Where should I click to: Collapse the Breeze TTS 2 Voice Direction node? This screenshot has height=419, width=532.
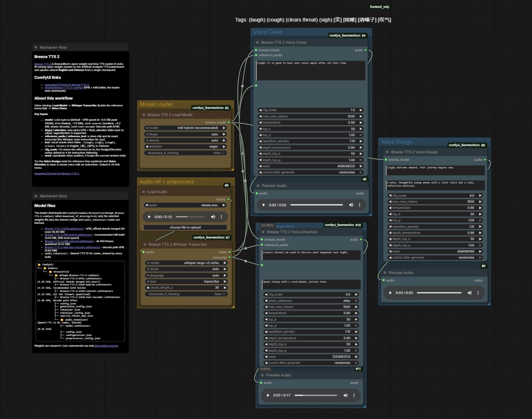point(264,232)
